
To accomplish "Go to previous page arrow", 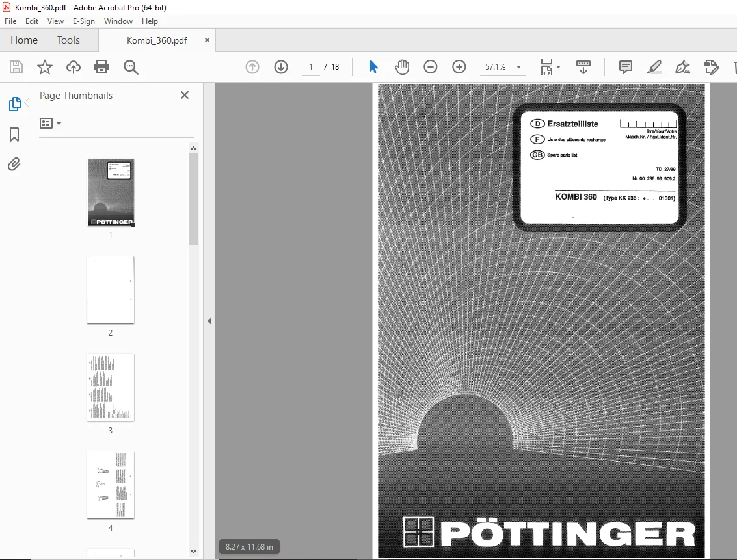I will pyautogui.click(x=252, y=67).
